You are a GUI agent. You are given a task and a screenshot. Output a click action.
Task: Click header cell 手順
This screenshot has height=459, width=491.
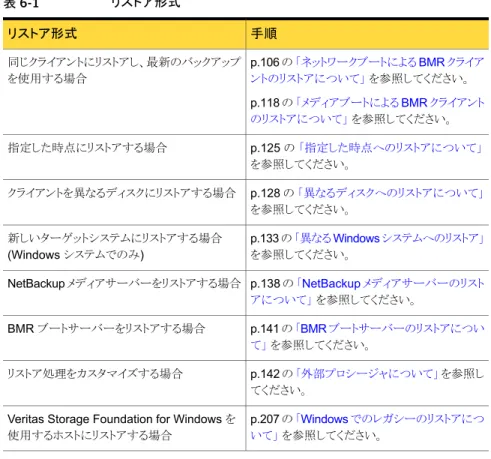pyautogui.click(x=367, y=34)
